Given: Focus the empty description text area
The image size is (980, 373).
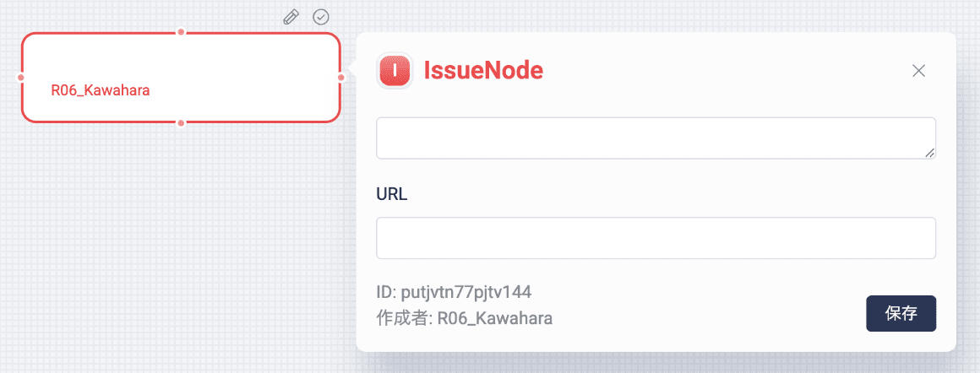Looking at the screenshot, I should 656,138.
